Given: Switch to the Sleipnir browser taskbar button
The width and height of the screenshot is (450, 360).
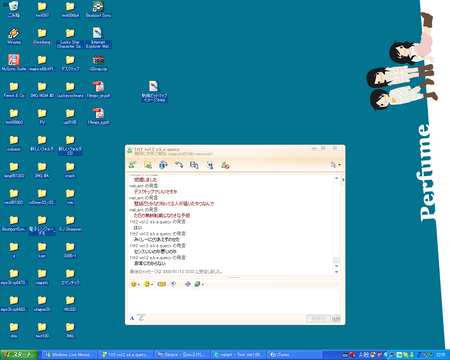Looking at the screenshot, I should coord(183,355).
